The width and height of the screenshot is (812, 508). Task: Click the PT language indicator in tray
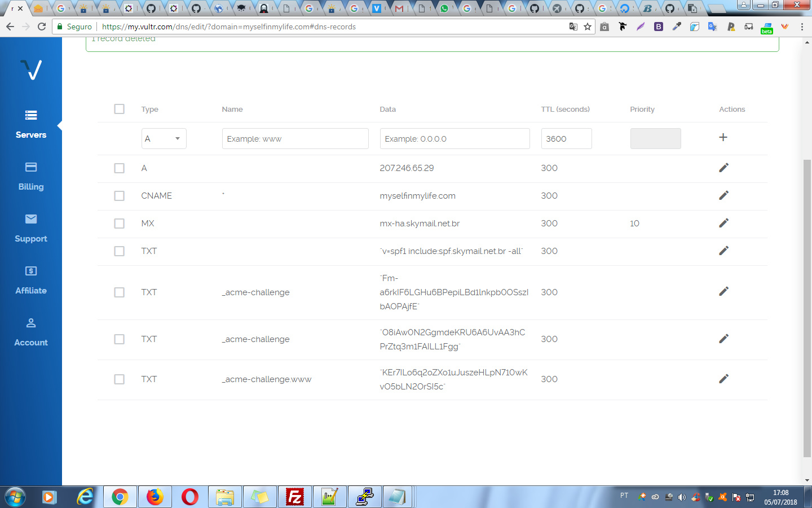tap(624, 496)
